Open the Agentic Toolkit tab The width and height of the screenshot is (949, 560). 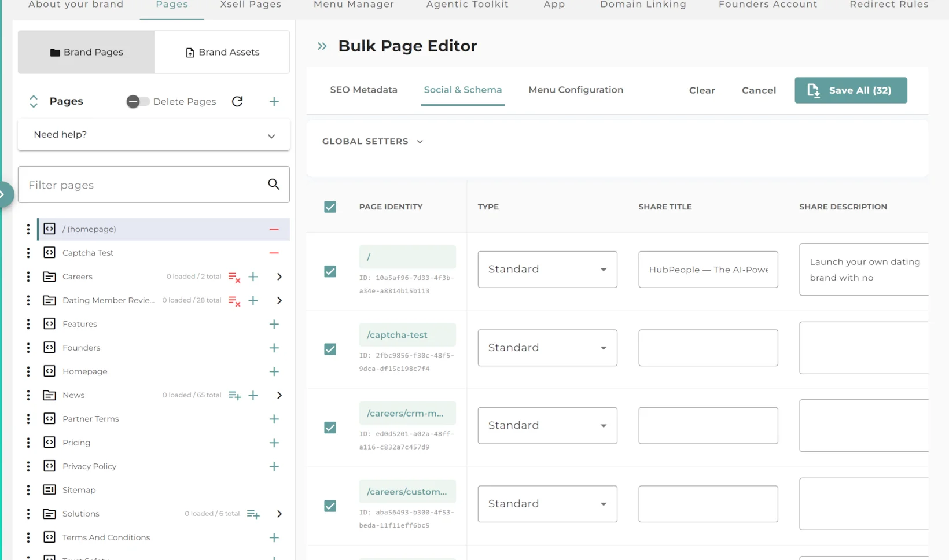468,5
